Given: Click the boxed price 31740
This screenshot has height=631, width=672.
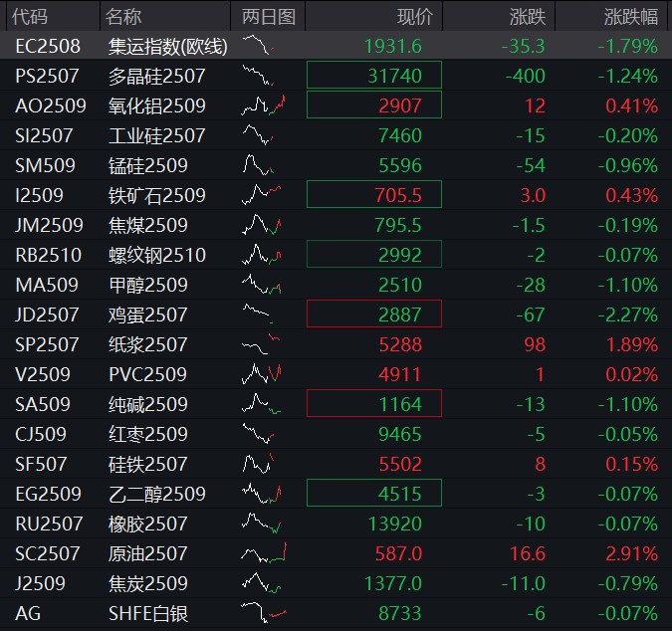Looking at the screenshot, I should (374, 75).
